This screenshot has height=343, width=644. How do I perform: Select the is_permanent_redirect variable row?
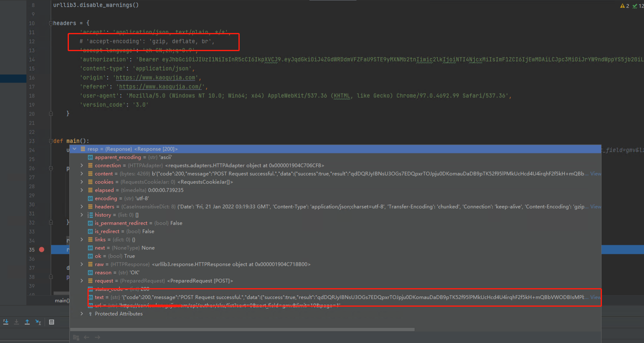click(335, 223)
